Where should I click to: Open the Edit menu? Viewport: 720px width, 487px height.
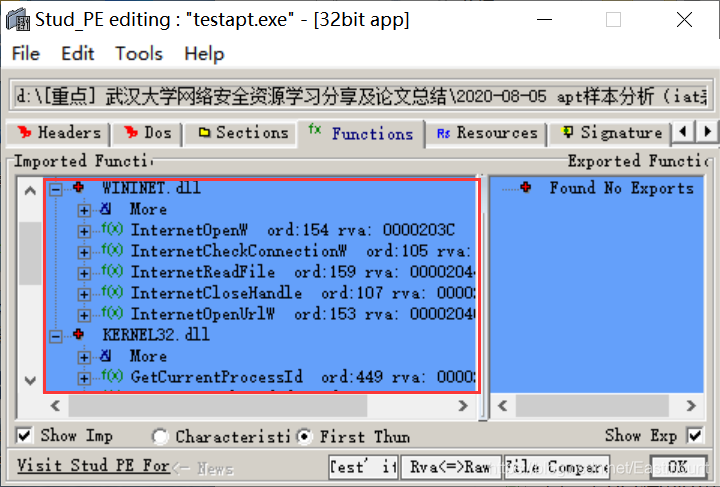(x=78, y=54)
